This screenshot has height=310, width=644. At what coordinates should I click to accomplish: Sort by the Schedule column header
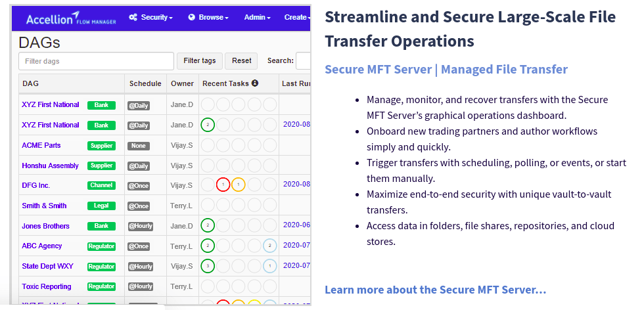pyautogui.click(x=145, y=83)
